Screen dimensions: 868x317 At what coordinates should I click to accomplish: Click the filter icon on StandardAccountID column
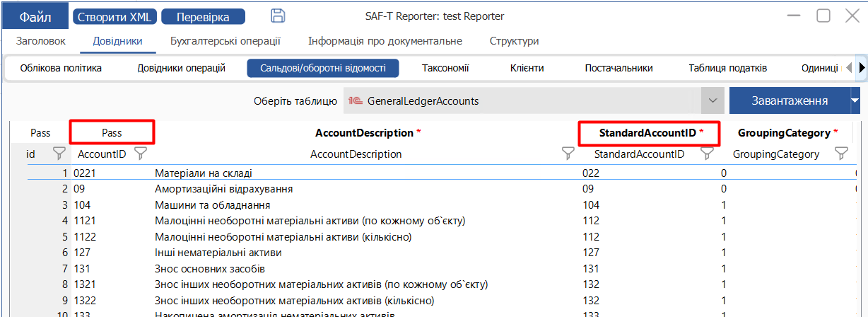(x=706, y=153)
